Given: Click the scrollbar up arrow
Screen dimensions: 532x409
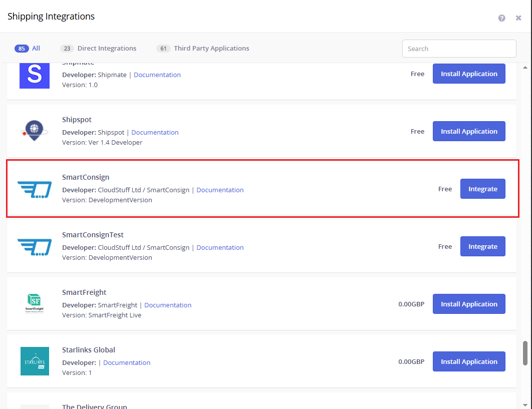Looking at the screenshot, I should [525, 68].
